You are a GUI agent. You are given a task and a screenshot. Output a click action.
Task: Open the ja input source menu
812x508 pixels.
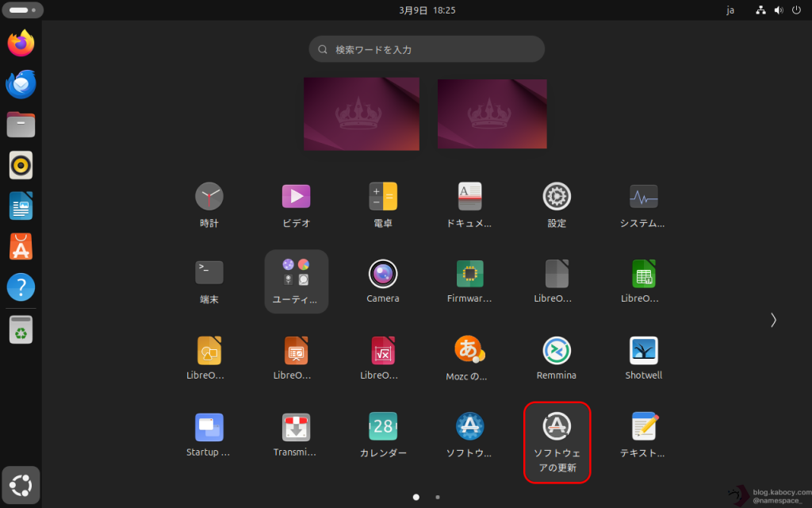click(x=730, y=10)
